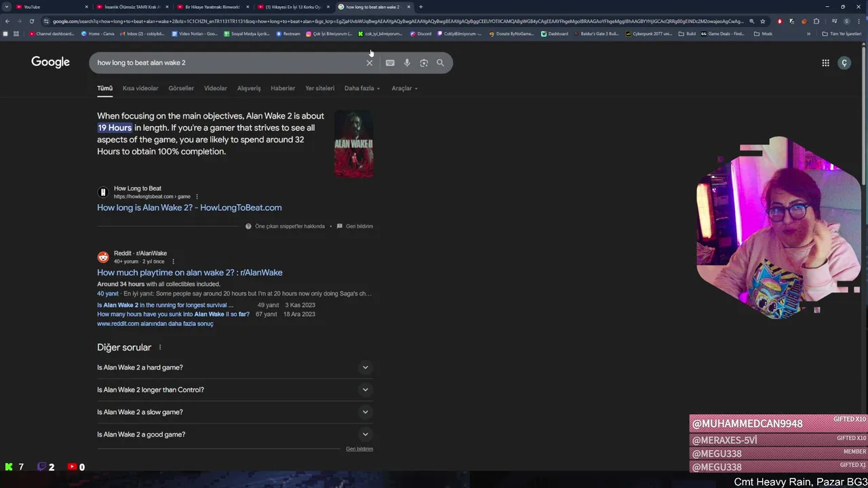
Task: Open 'Is Alan Wake 2 in the running' sublink
Action: [165, 305]
